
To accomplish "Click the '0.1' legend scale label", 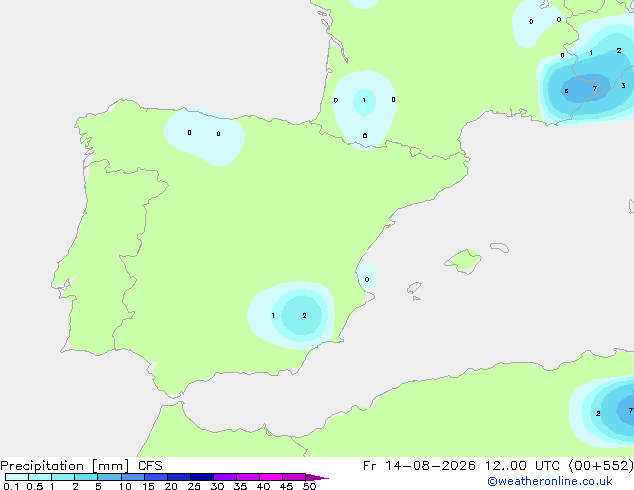I will tap(11, 486).
